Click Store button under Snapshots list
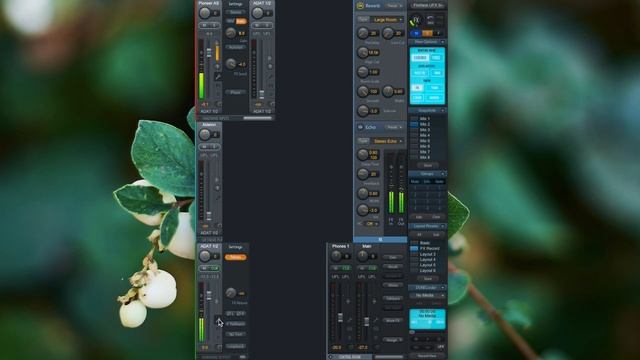 [x=427, y=166]
